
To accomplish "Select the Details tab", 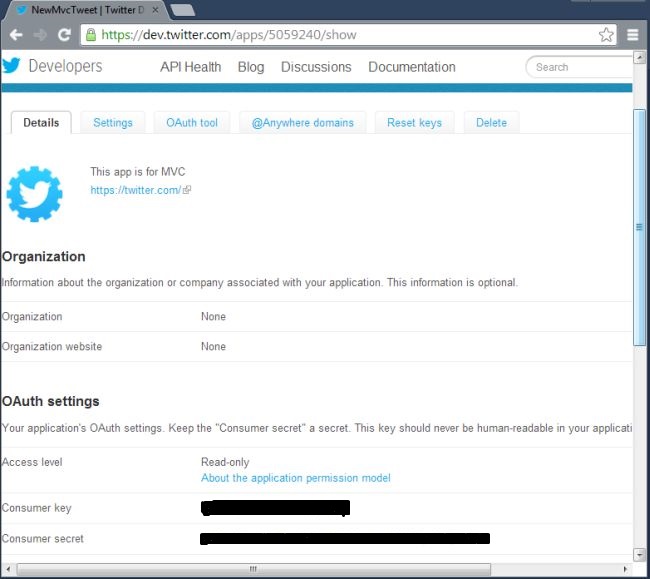I will [41, 123].
